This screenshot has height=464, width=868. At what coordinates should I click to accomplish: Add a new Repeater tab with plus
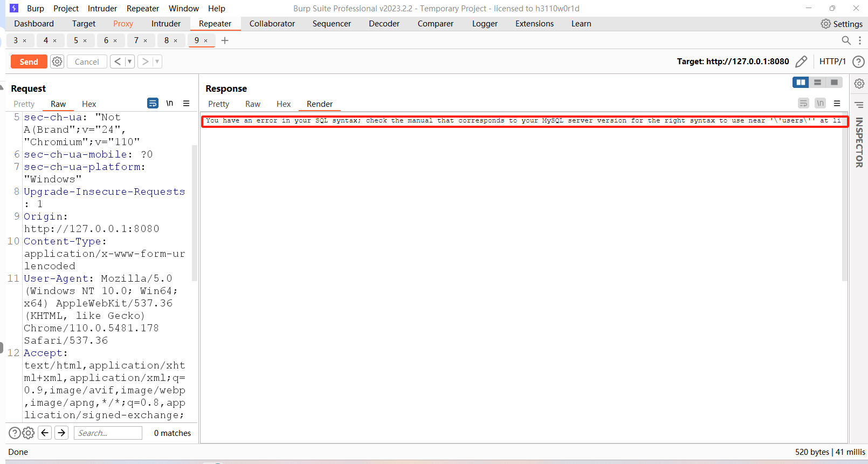click(x=225, y=40)
